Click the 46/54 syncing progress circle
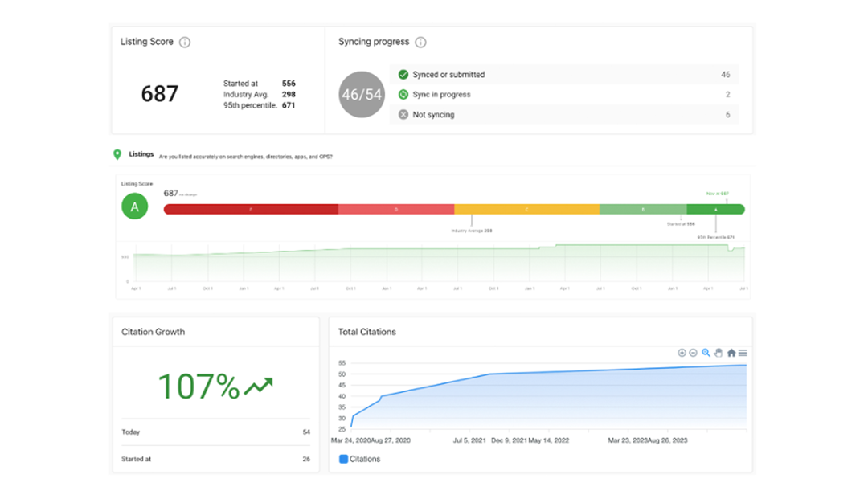Image resolution: width=868 pixels, height=499 pixels. coord(362,95)
